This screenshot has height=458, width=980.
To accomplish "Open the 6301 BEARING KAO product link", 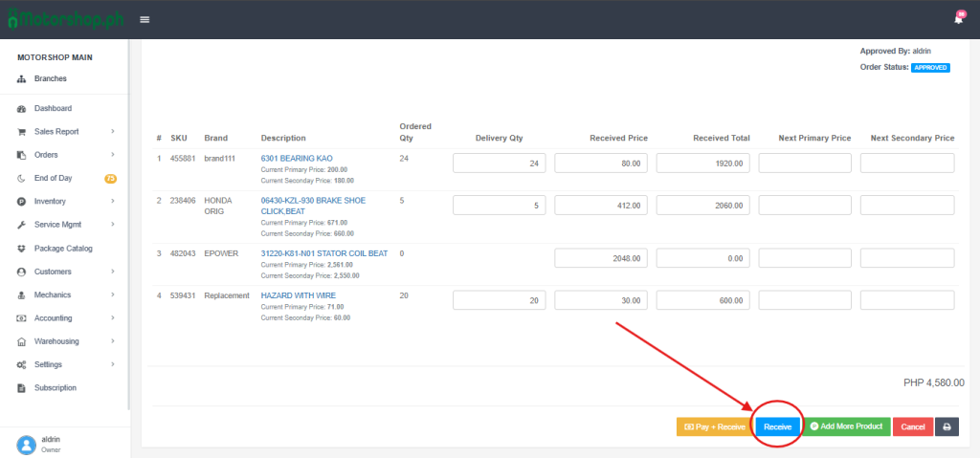I will tap(297, 158).
